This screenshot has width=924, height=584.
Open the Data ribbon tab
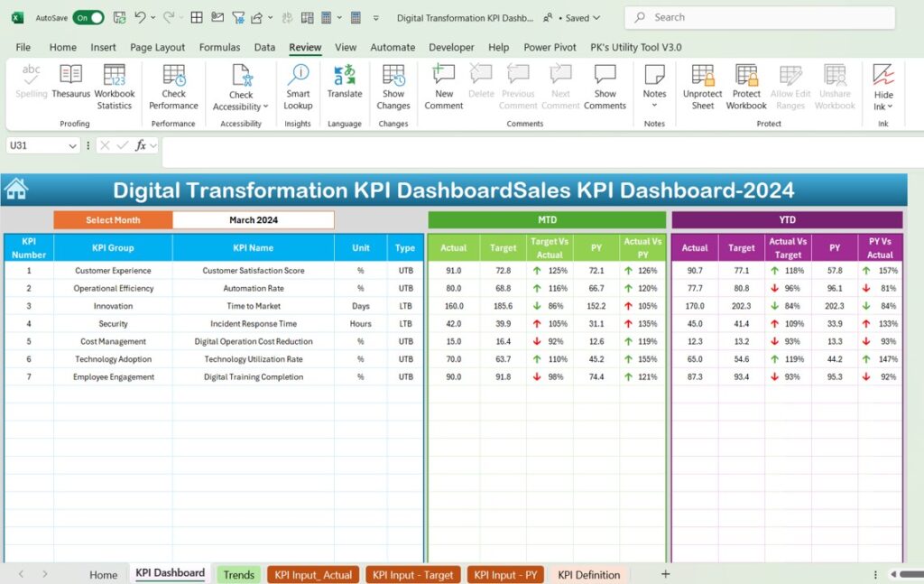click(x=264, y=47)
